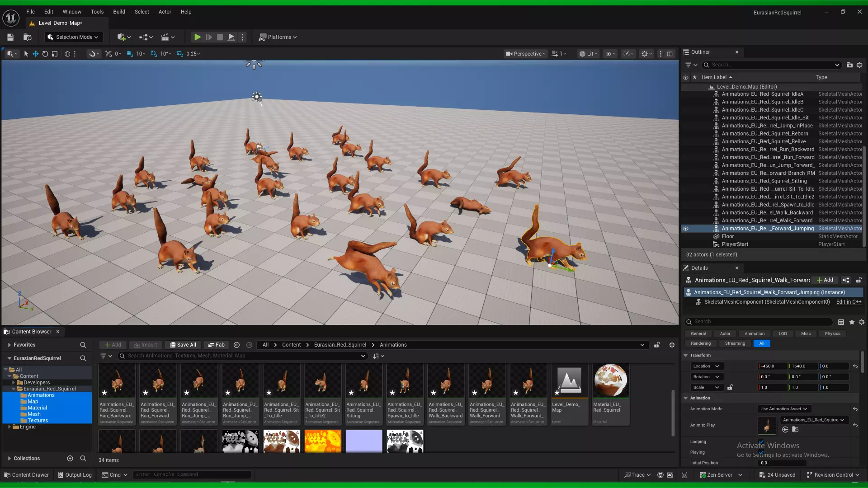Open the viewport settings gear menu
This screenshot has width=868, height=488.
[x=647, y=54]
